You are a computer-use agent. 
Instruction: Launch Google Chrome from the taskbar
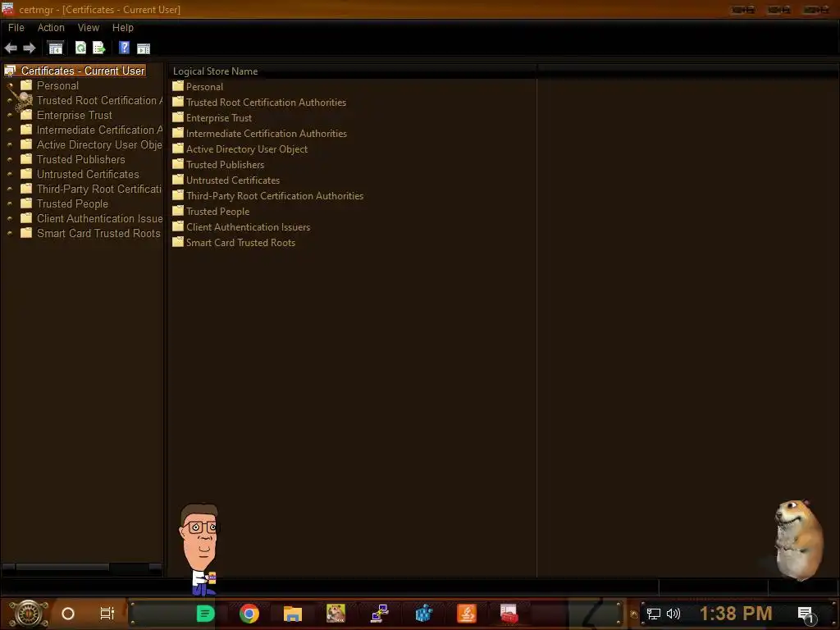click(249, 614)
